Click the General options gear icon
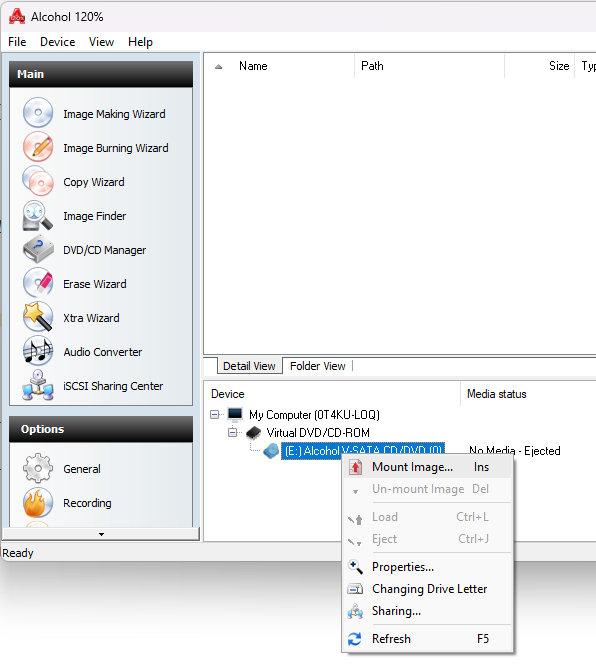 [x=38, y=468]
